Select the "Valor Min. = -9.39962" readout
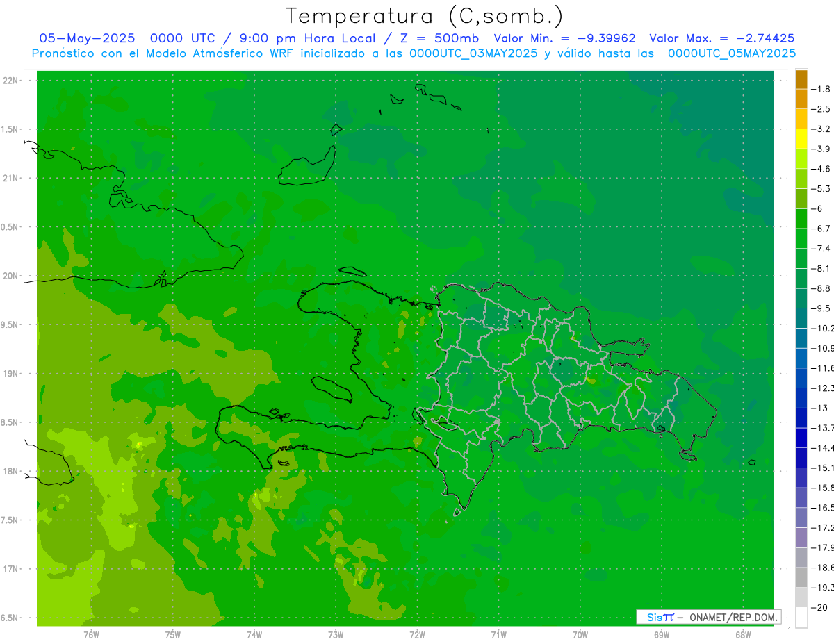Image resolution: width=834 pixels, height=644 pixels. pyautogui.click(x=564, y=38)
